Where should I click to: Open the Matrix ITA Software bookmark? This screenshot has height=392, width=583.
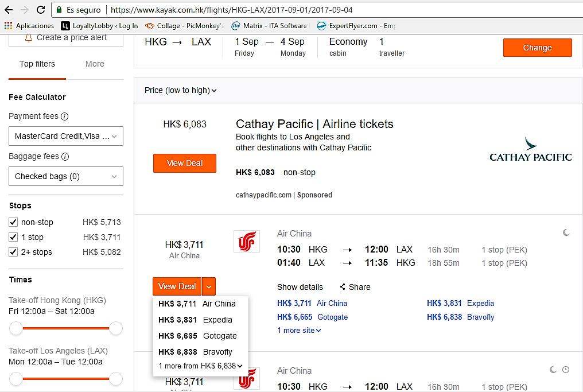(x=269, y=26)
